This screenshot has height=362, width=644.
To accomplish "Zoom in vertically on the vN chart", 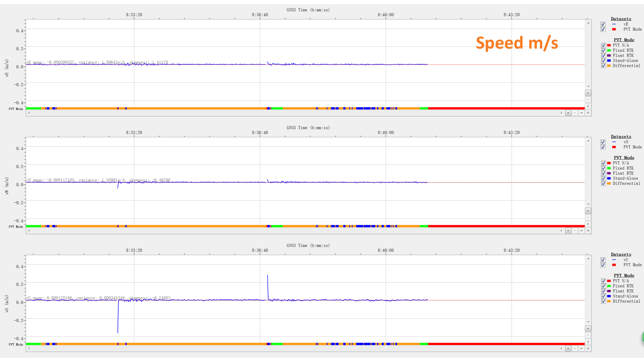I will point(588,211).
